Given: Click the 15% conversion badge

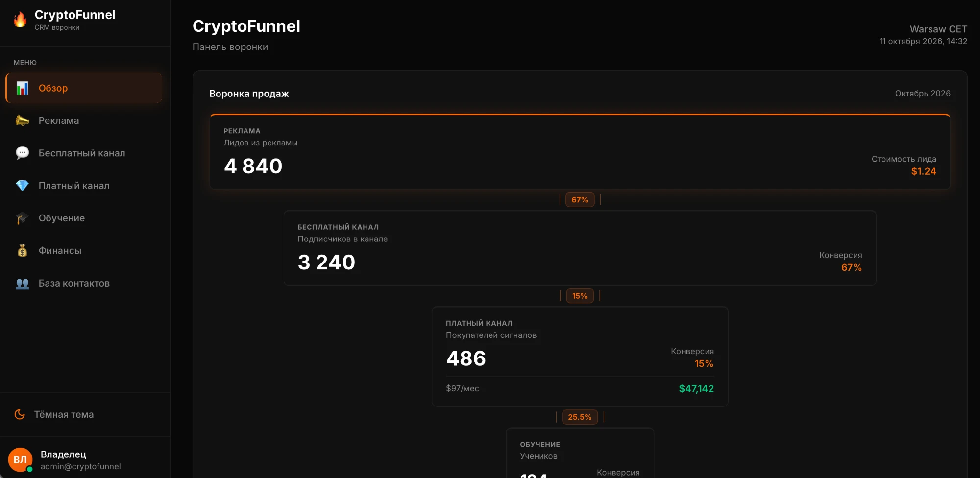Looking at the screenshot, I should (580, 296).
